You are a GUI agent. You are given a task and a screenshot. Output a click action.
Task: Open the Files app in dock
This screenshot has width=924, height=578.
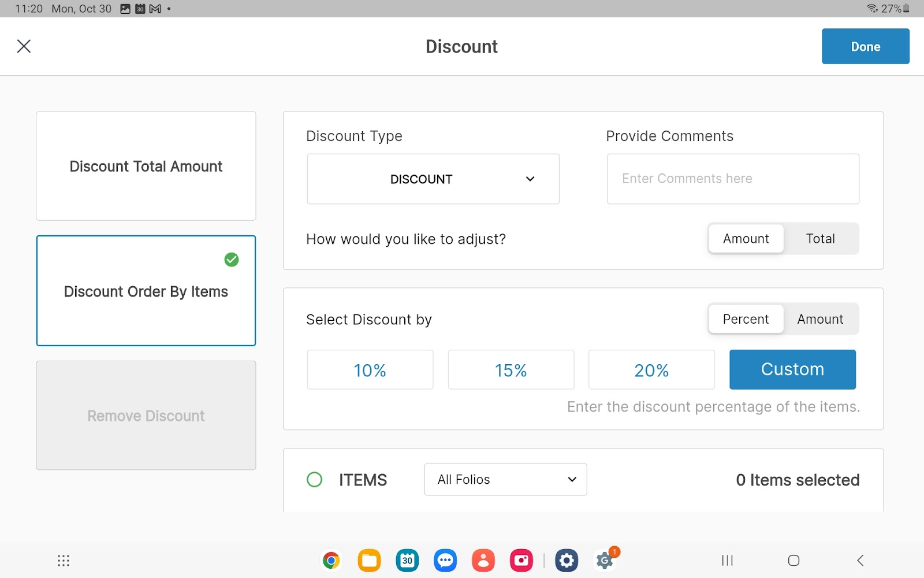tap(369, 560)
